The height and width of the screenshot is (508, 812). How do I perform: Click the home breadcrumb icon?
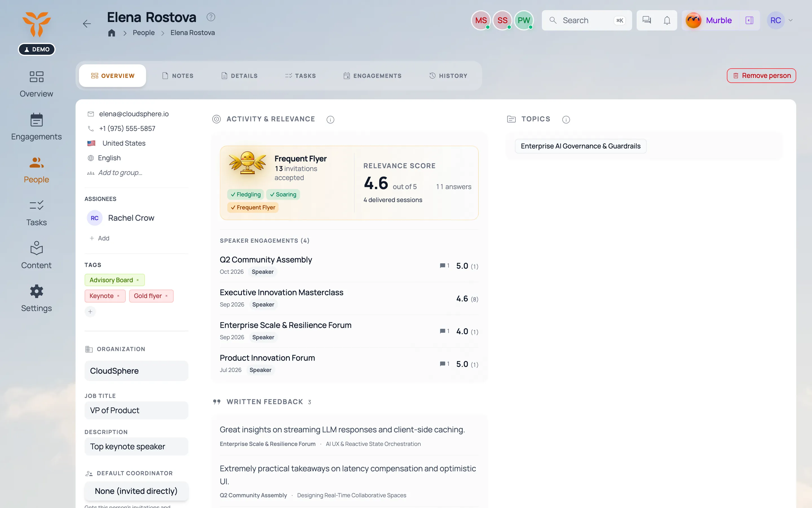tap(111, 32)
